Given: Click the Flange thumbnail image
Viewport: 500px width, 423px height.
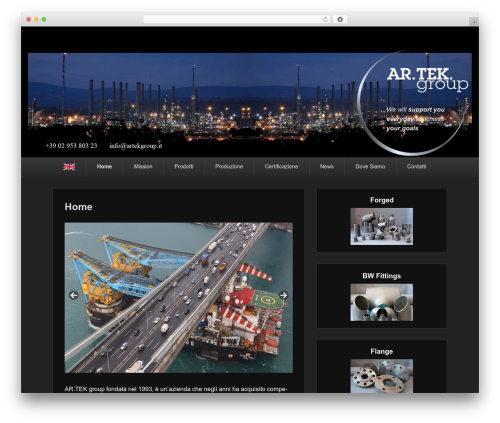Looking at the screenshot, I should (x=382, y=376).
